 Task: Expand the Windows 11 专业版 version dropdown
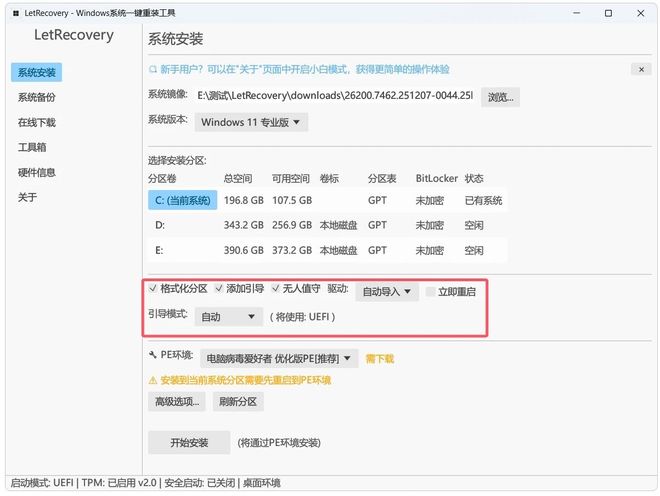[x=251, y=123]
